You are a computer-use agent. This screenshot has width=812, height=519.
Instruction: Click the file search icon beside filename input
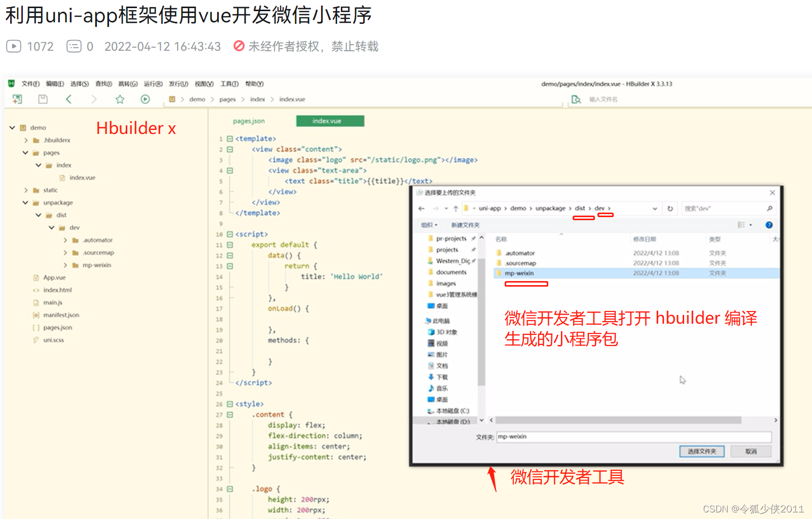(576, 99)
